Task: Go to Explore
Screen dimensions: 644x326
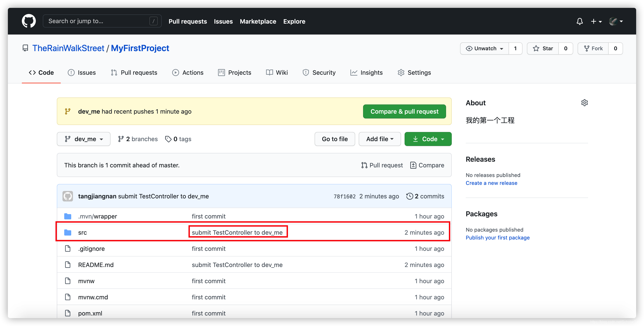Action: (x=294, y=21)
